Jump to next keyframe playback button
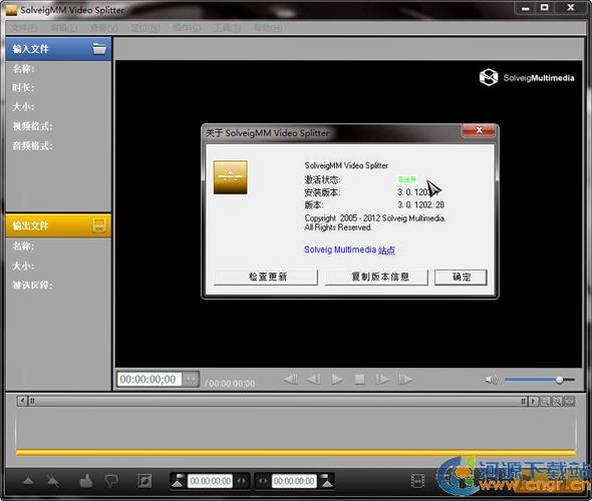Image resolution: width=592 pixels, height=501 pixels. (405, 379)
